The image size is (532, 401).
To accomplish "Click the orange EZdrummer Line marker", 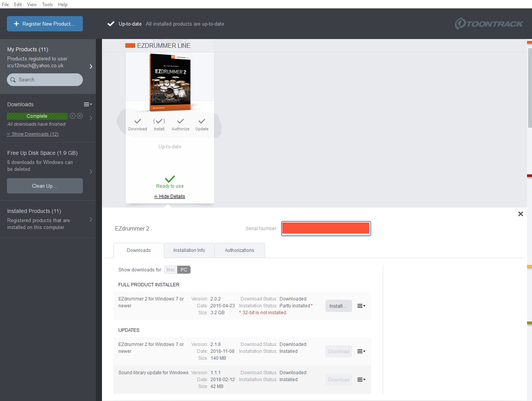I will (x=130, y=45).
